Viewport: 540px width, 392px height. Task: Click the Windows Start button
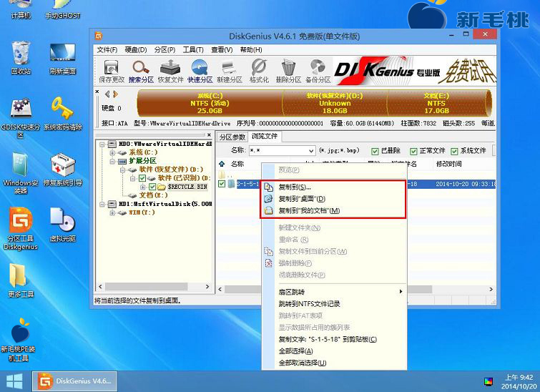click(14, 382)
